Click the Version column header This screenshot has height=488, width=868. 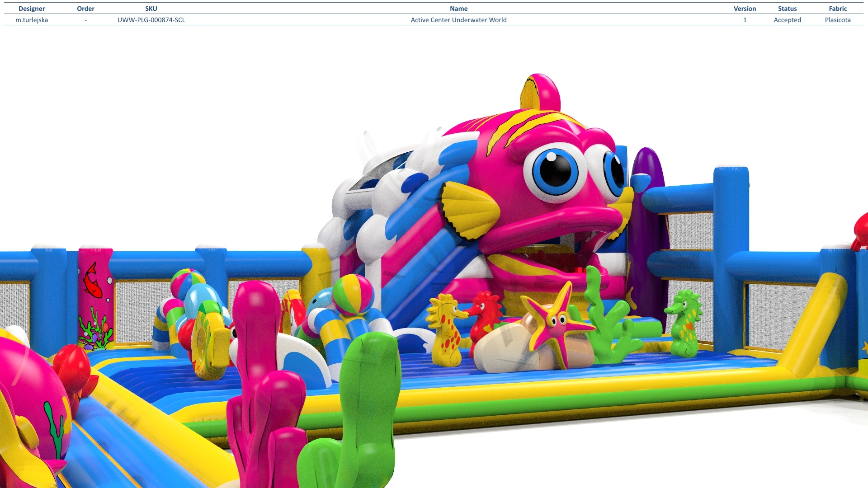(x=745, y=9)
